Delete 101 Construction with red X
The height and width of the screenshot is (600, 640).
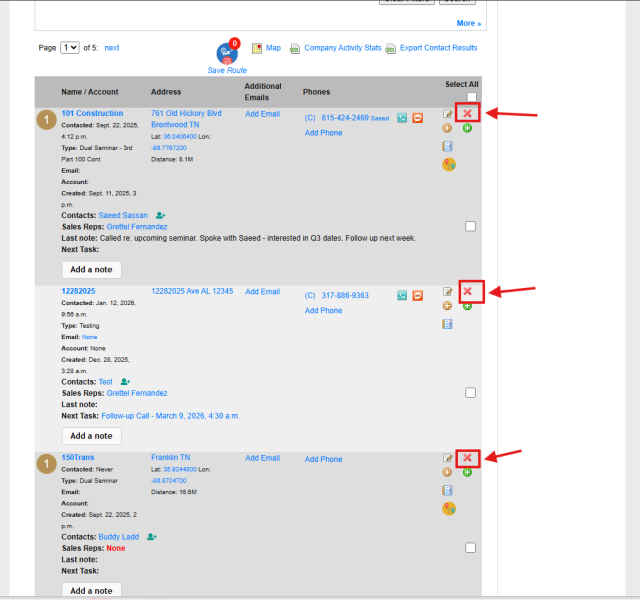tap(467, 113)
